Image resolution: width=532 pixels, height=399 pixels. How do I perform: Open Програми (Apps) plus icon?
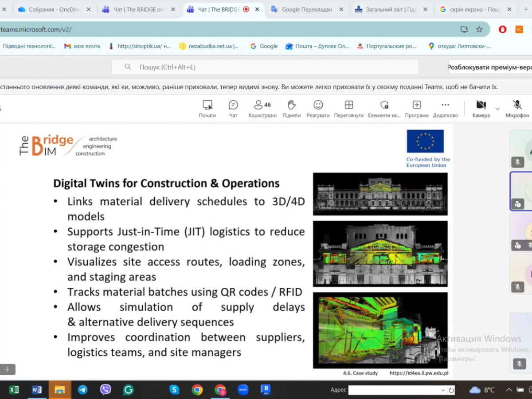[x=416, y=105]
